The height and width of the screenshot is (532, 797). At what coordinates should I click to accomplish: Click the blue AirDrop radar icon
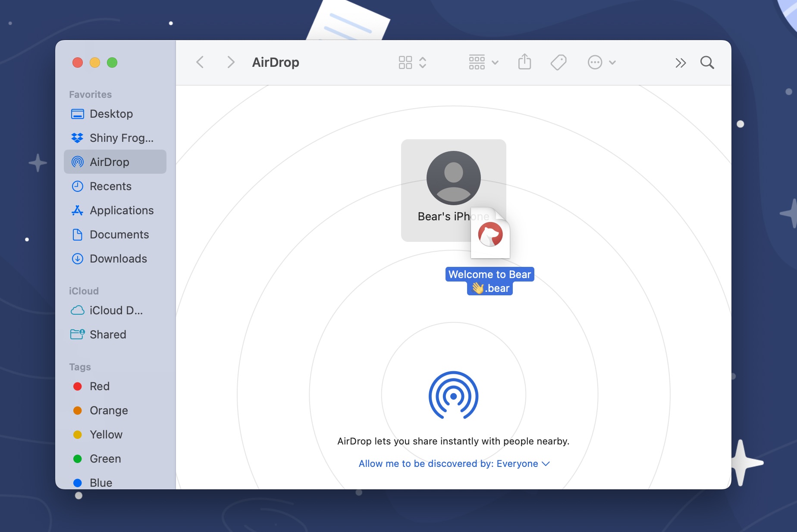(453, 395)
